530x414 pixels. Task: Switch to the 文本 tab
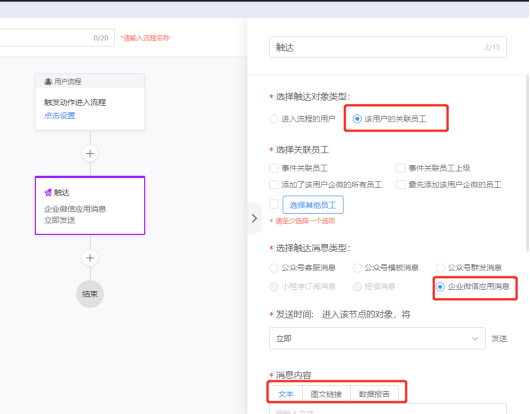(286, 394)
